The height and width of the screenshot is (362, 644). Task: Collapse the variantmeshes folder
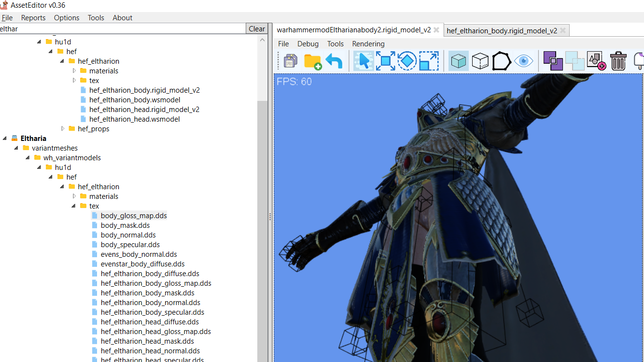(x=16, y=148)
